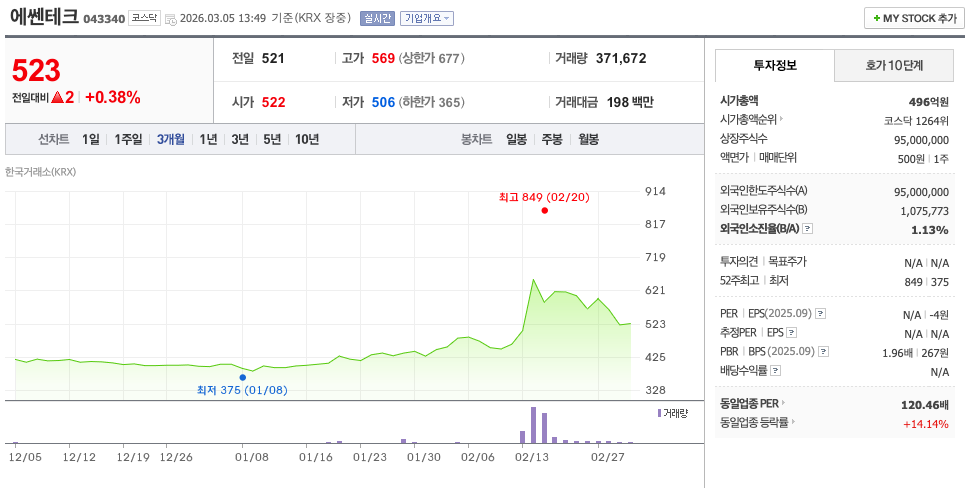The height and width of the screenshot is (488, 972).
Task: Click the 상한가 677 text
Action: point(431,58)
